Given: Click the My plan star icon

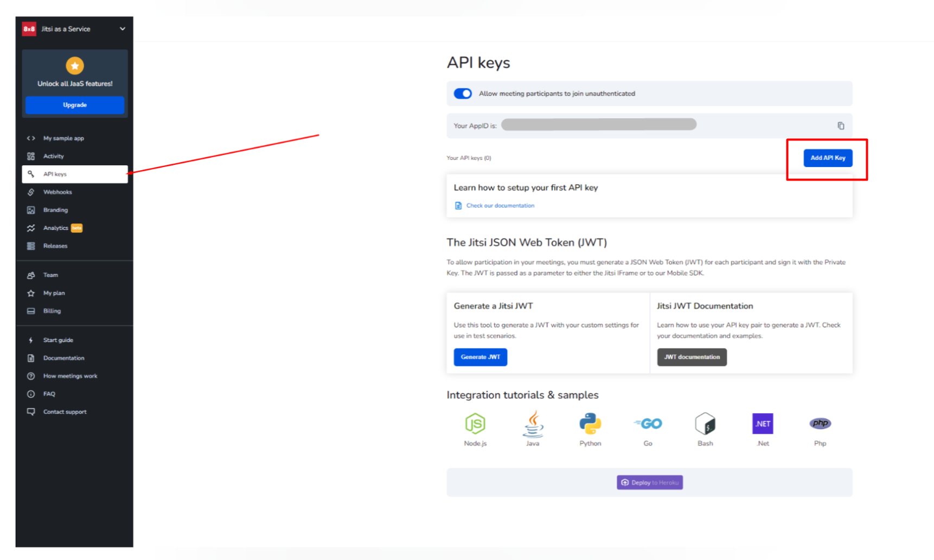Looking at the screenshot, I should pyautogui.click(x=31, y=293).
